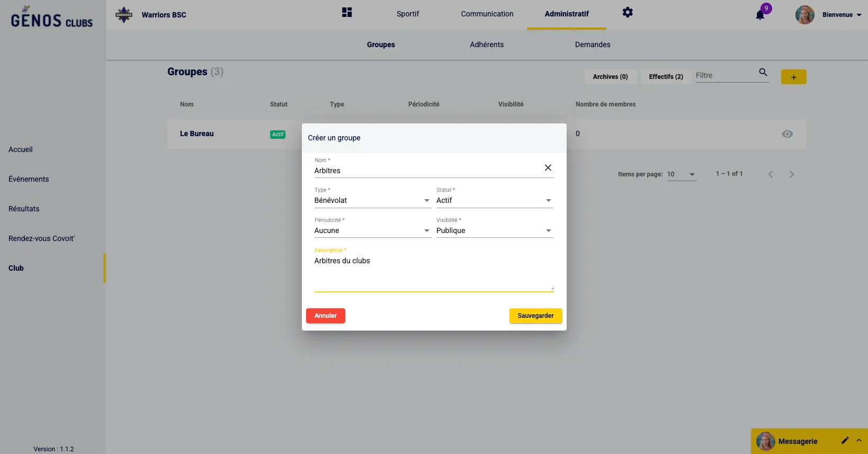Clear the Nom field with X icon

click(548, 168)
